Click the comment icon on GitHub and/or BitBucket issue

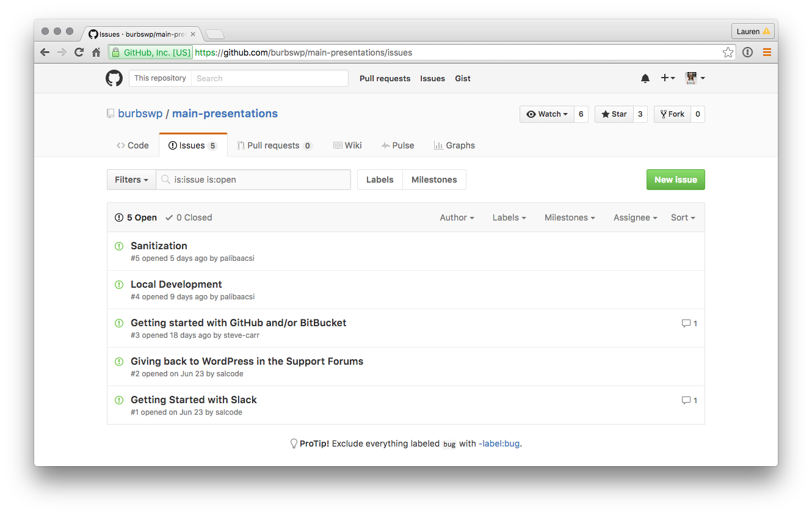(x=686, y=323)
